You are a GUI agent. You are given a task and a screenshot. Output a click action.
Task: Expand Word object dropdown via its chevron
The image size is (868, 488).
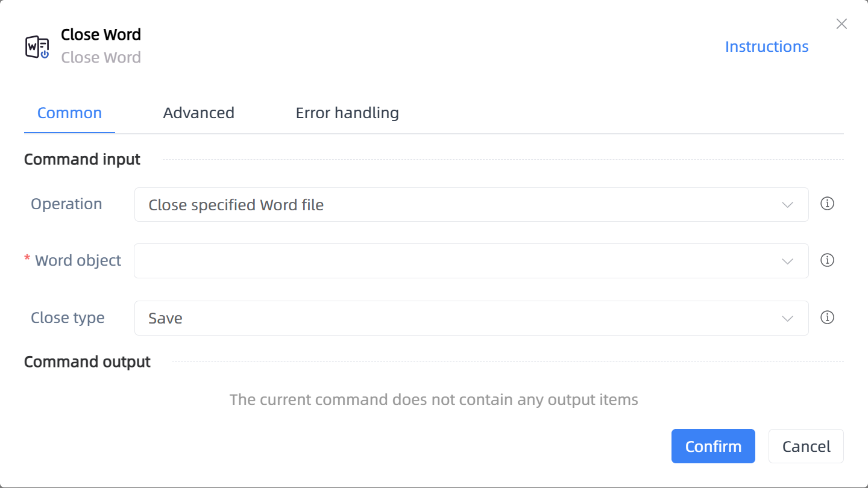787,261
